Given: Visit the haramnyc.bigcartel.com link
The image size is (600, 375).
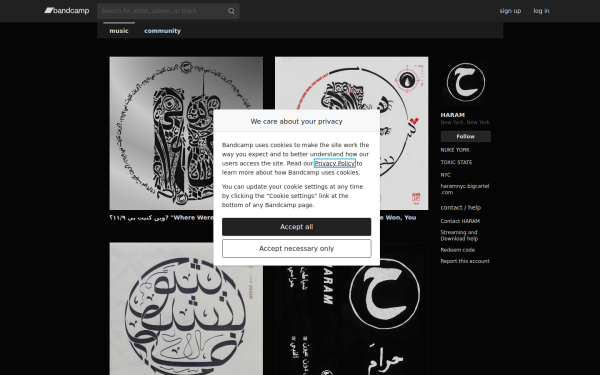Looking at the screenshot, I should [465, 189].
